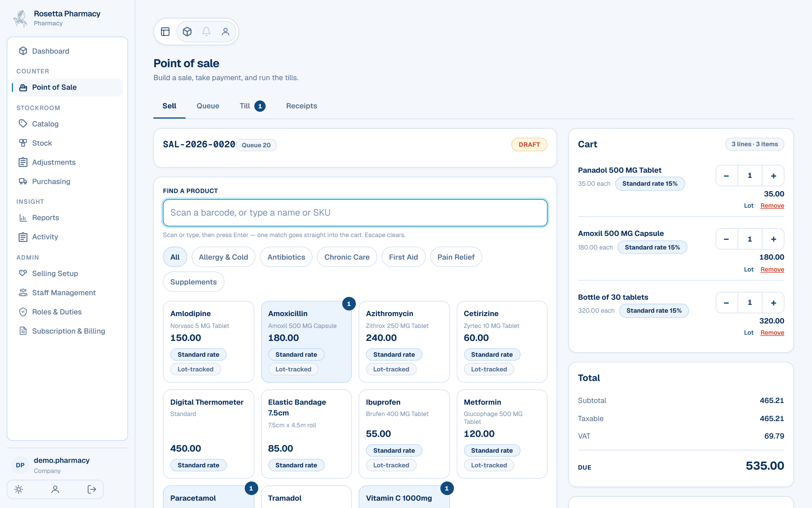Switch to the Sell tab
The image size is (812, 508).
(169, 106)
